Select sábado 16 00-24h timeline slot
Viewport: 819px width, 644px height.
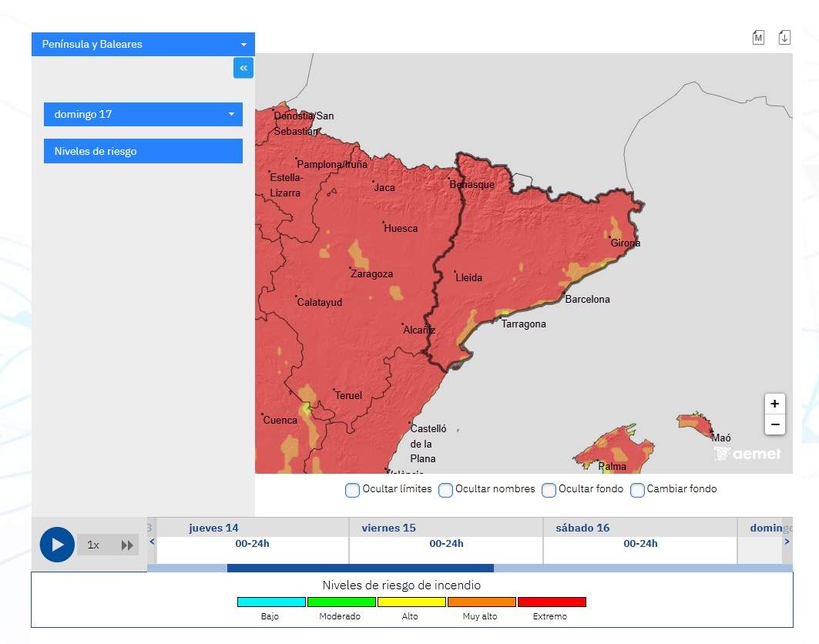point(640,544)
